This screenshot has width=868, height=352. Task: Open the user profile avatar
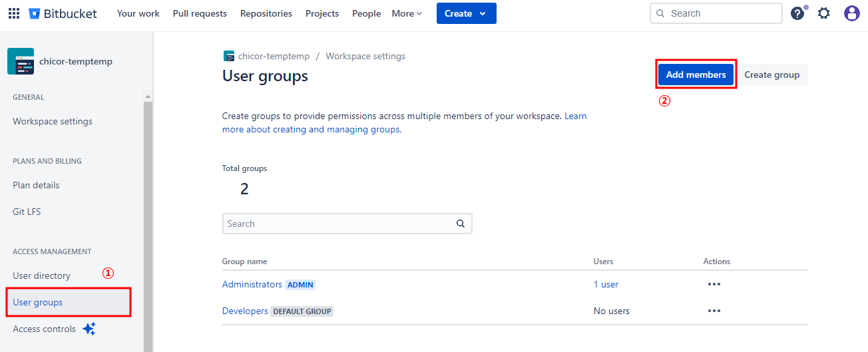click(852, 13)
